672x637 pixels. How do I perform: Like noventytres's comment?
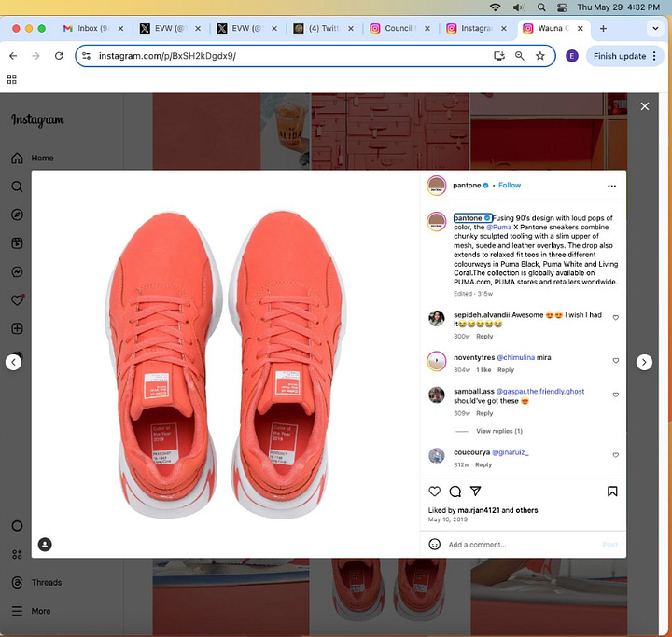(x=615, y=361)
